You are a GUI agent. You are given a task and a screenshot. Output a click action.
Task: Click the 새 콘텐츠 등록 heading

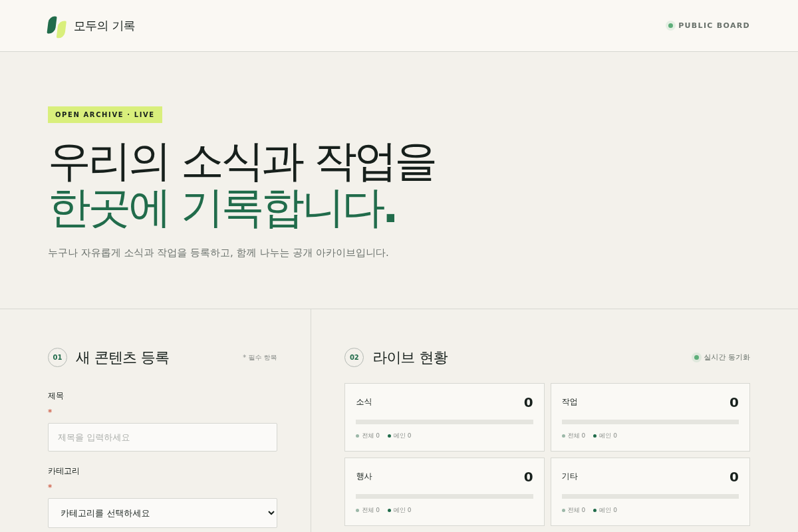tap(122, 357)
